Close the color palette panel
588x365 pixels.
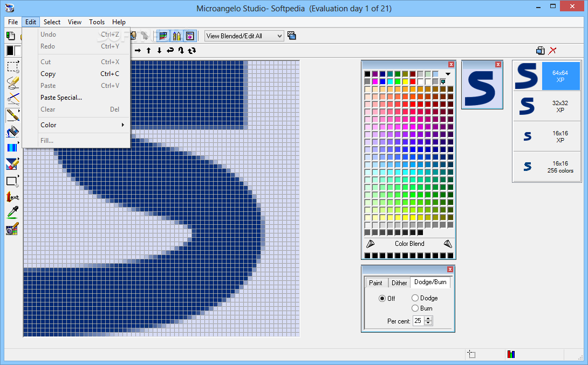[x=451, y=65]
